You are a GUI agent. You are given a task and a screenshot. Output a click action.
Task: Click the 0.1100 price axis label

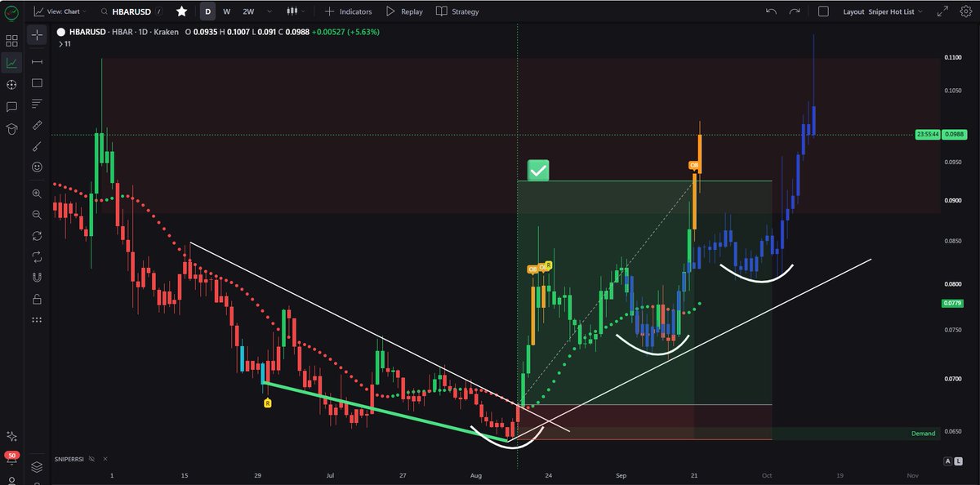[x=952, y=57]
